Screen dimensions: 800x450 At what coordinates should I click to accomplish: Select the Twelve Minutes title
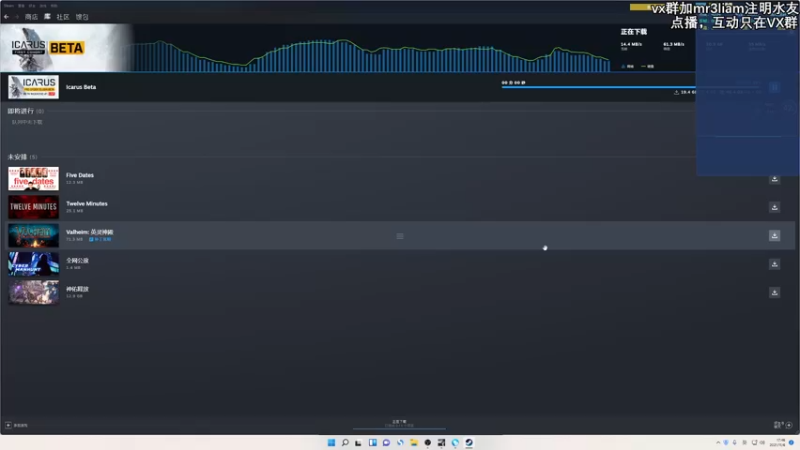(87, 204)
